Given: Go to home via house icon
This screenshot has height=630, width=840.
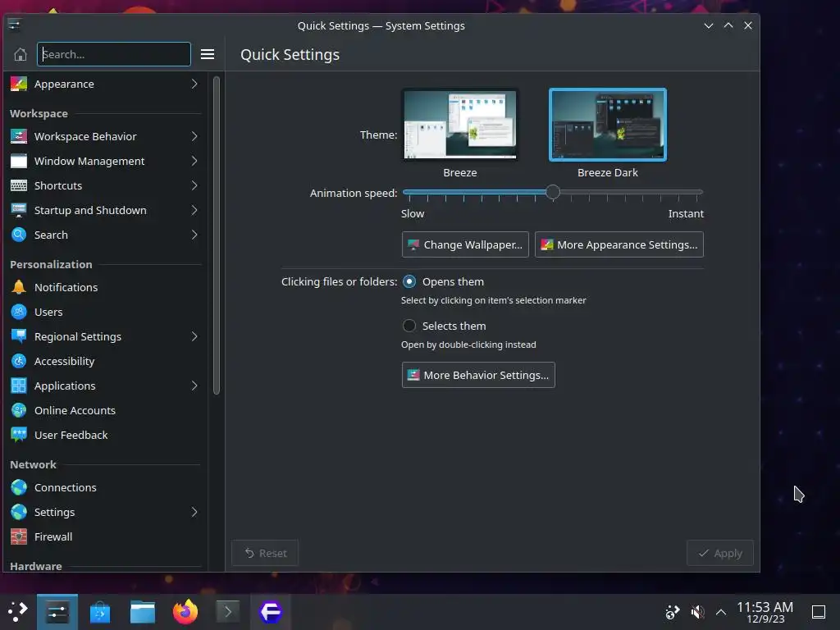Looking at the screenshot, I should 21,55.
